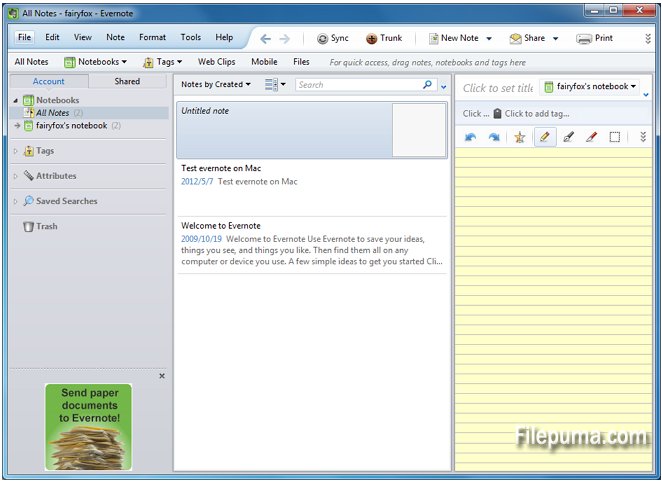The width and height of the screenshot is (662, 481).
Task: Open the Trunk icon
Action: click(372, 38)
